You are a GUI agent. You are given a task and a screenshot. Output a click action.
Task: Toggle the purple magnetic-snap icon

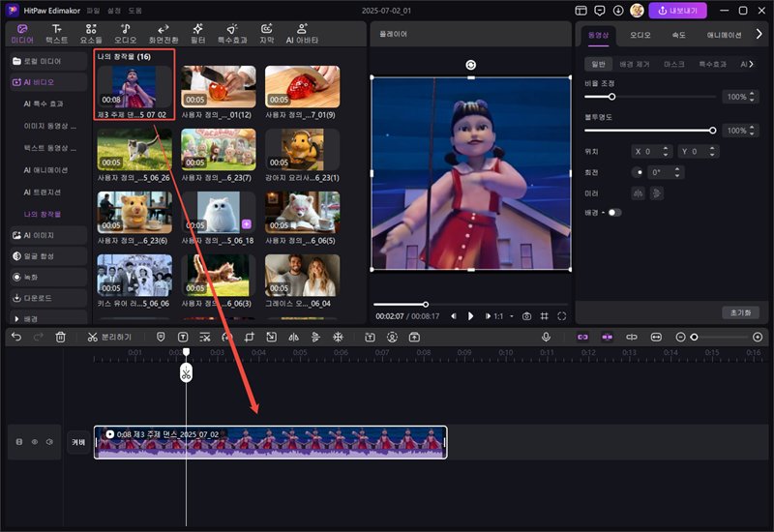point(608,337)
